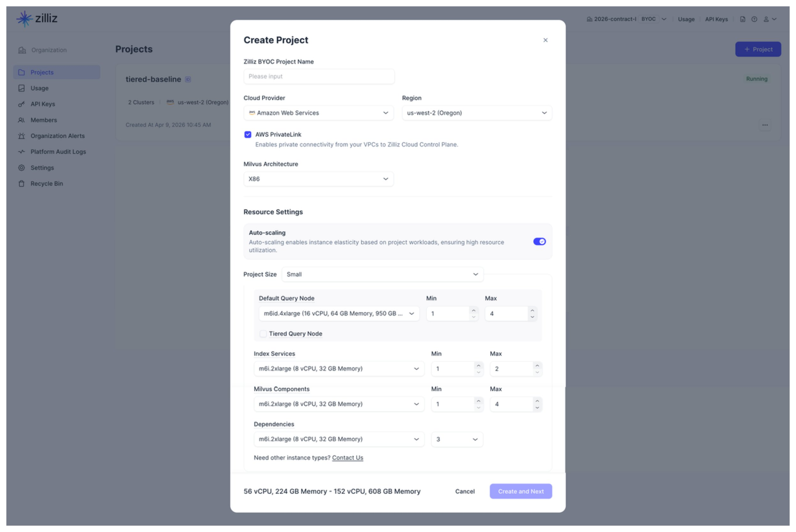Close the Create Project dialog

(545, 40)
